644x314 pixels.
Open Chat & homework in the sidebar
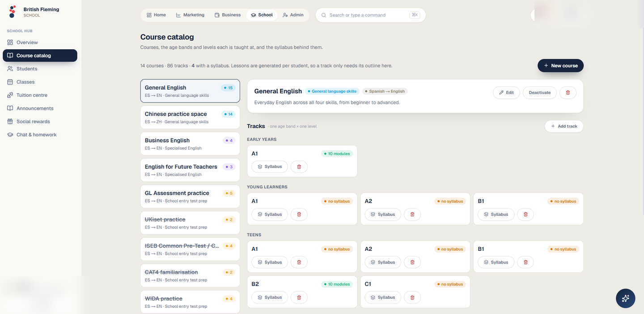(40, 134)
